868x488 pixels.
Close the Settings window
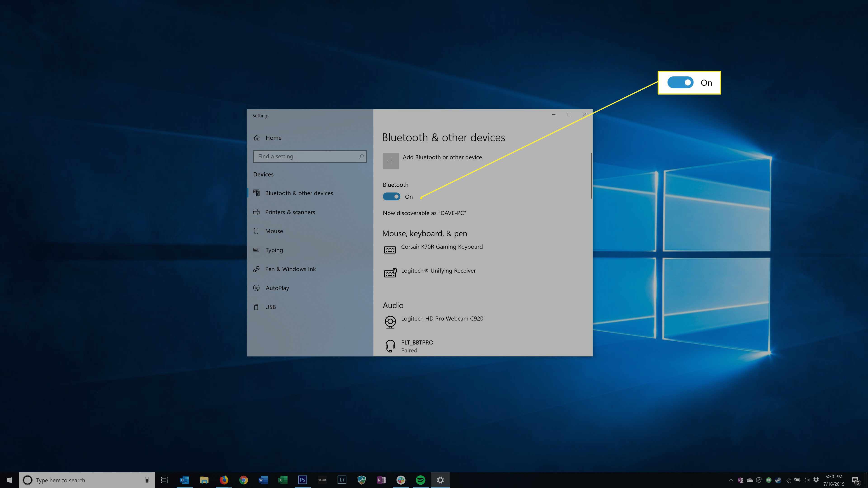pyautogui.click(x=585, y=115)
